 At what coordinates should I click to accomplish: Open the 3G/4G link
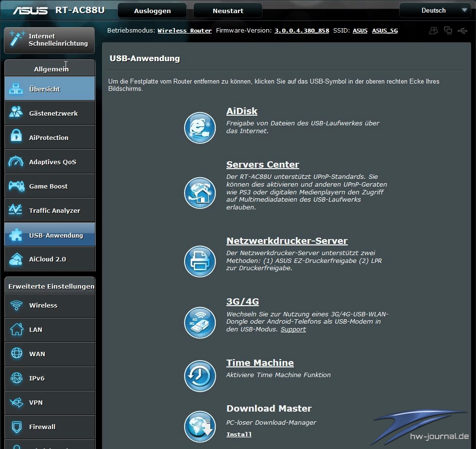click(242, 301)
